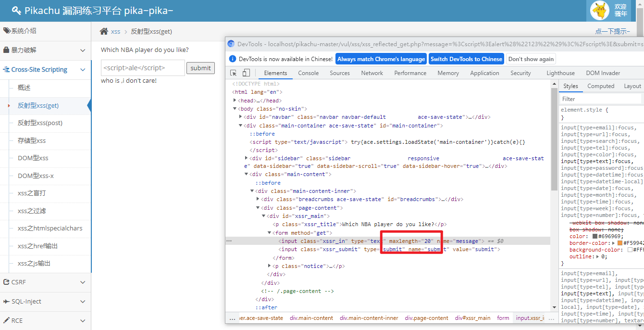Click the submit button on the page
The height and width of the screenshot is (330, 644).
(200, 68)
